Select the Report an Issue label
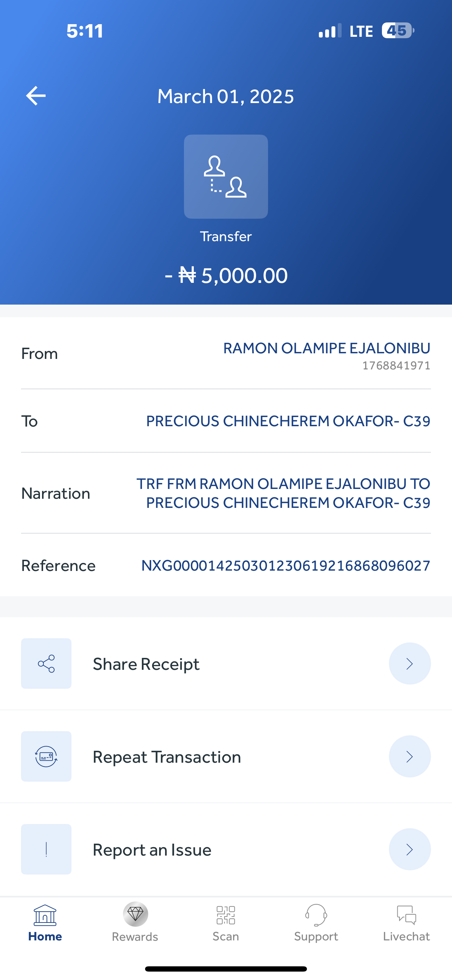The height and width of the screenshot is (980, 452). point(152,850)
